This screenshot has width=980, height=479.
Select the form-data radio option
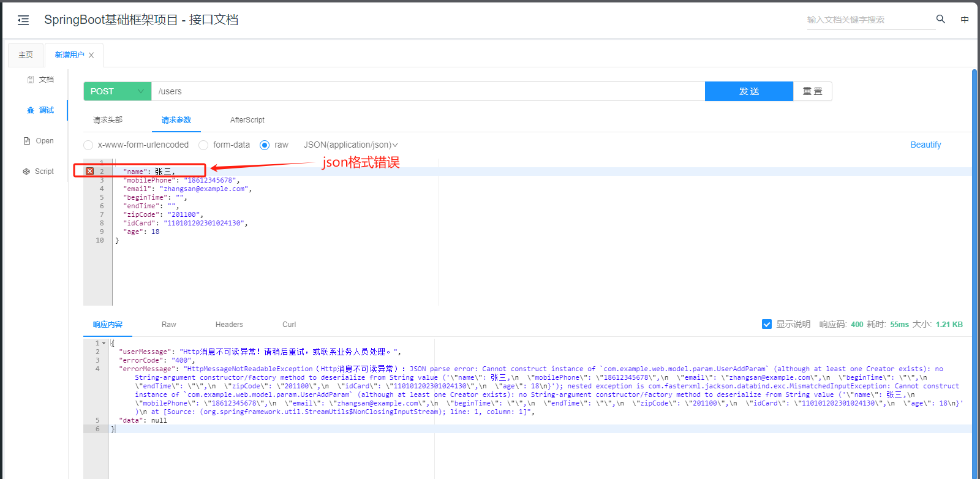click(x=203, y=145)
